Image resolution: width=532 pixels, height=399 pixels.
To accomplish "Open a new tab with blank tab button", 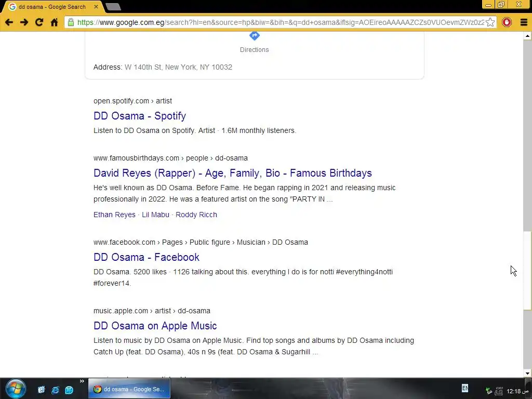I will pyautogui.click(x=113, y=7).
